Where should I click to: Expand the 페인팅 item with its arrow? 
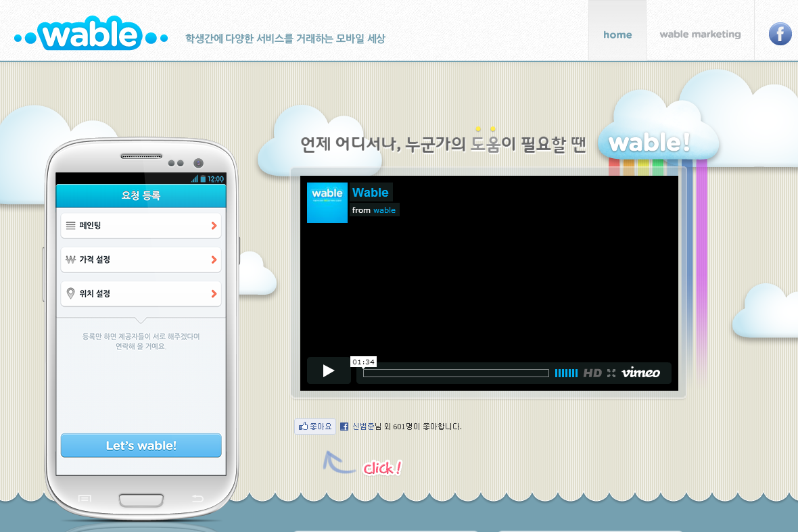pos(215,226)
